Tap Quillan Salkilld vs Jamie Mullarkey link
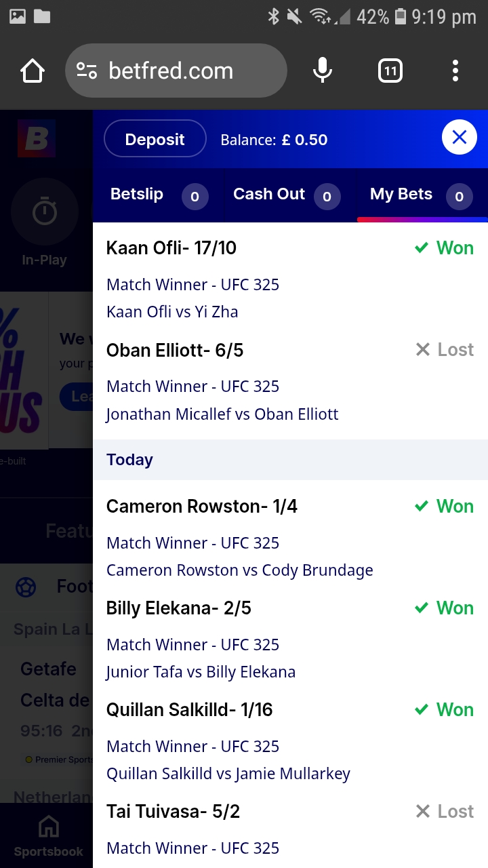This screenshot has width=488, height=868. tap(228, 774)
